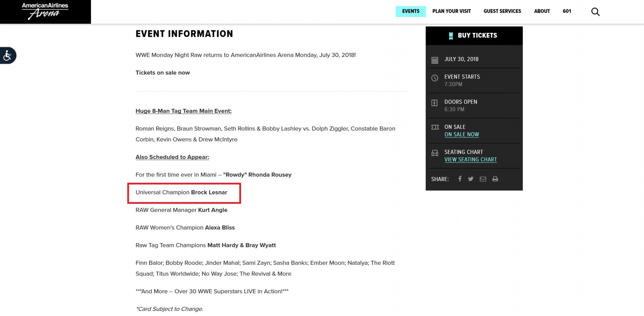Open the View Seating Chart link
Image resolution: width=644 pixels, height=316 pixels.
(470, 159)
